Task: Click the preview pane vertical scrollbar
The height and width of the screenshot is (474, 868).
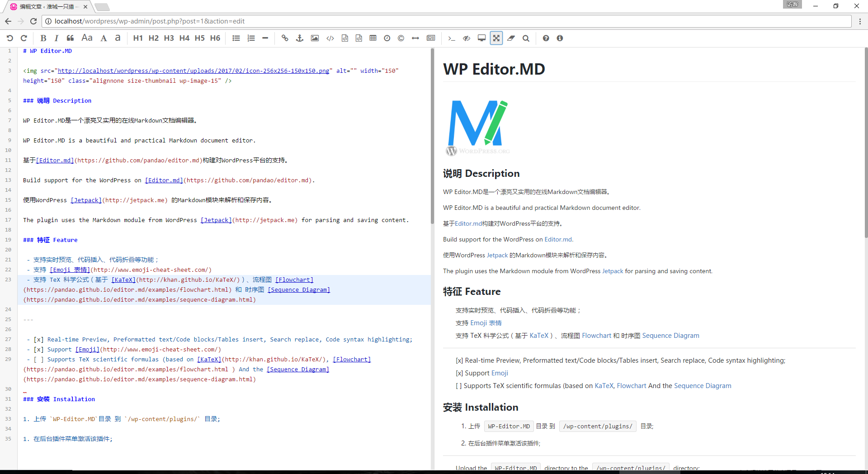Action: coord(866,142)
